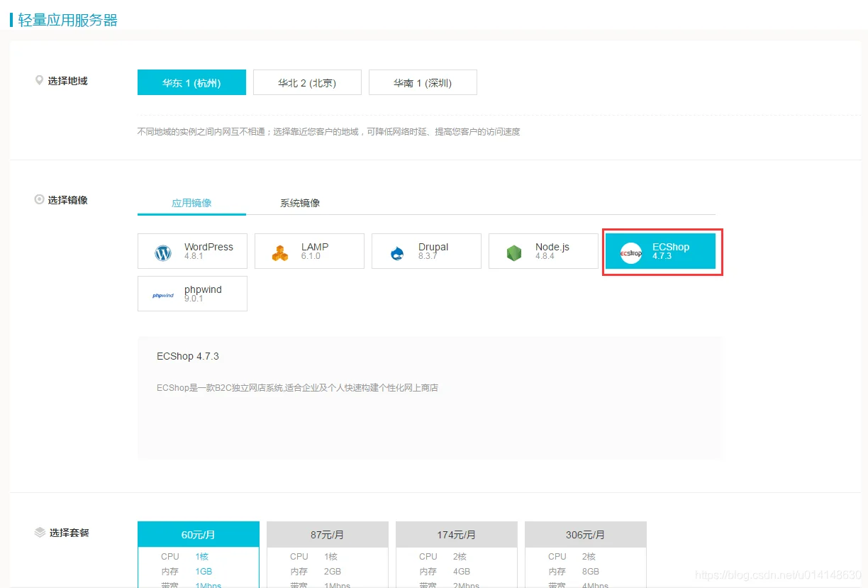
Task: Click the ECShop round logo icon
Action: [x=631, y=253]
